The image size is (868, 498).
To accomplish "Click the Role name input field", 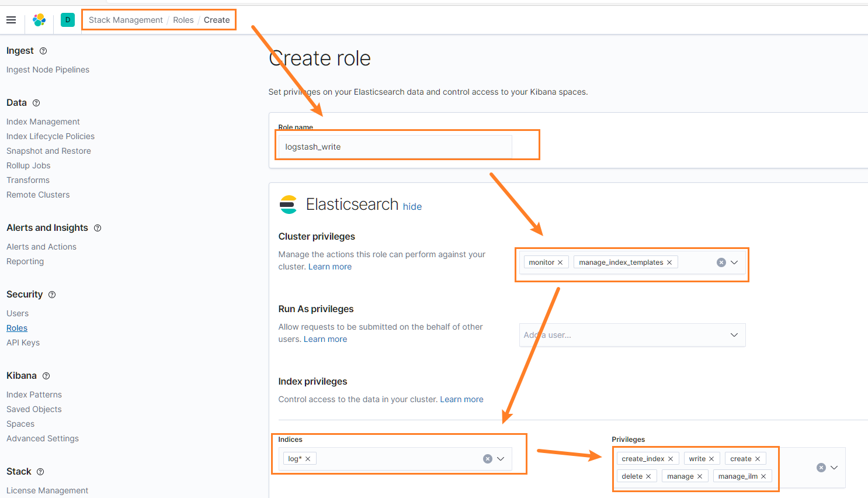I will 395,147.
